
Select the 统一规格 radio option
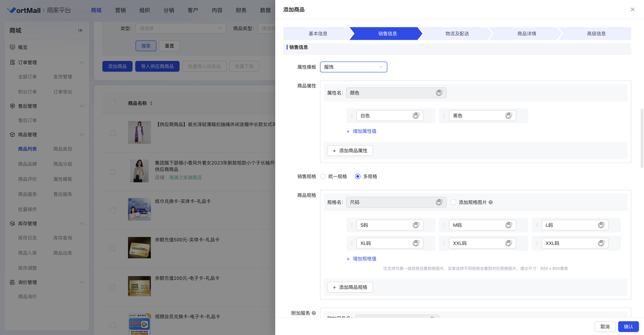[323, 176]
